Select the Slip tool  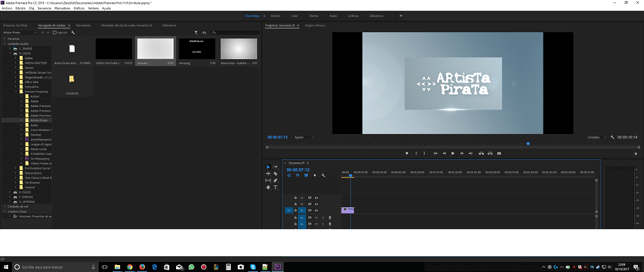(x=268, y=180)
